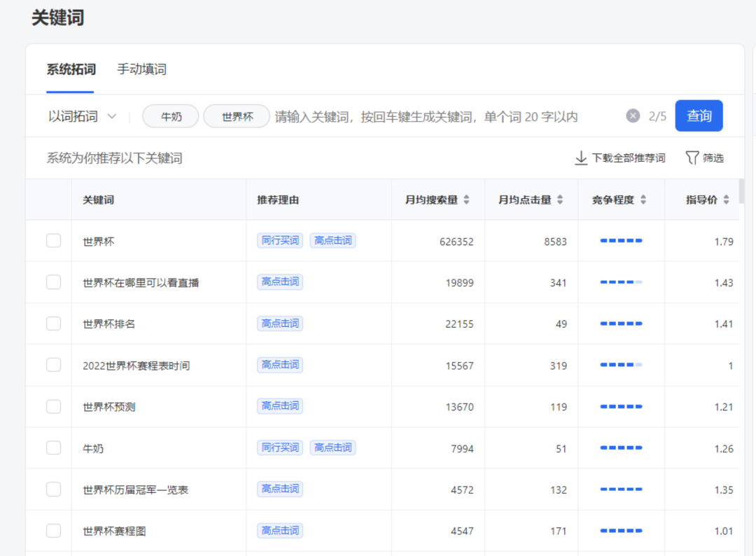The width and height of the screenshot is (756, 556).
Task: Sort results by 竞争程度 using the sort arrows
Action: (x=643, y=199)
